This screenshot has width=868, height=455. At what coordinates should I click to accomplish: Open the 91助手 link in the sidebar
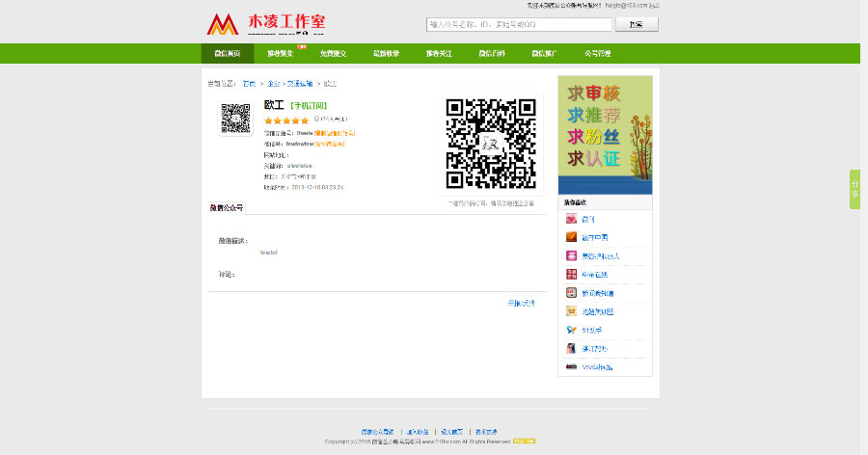point(592,331)
